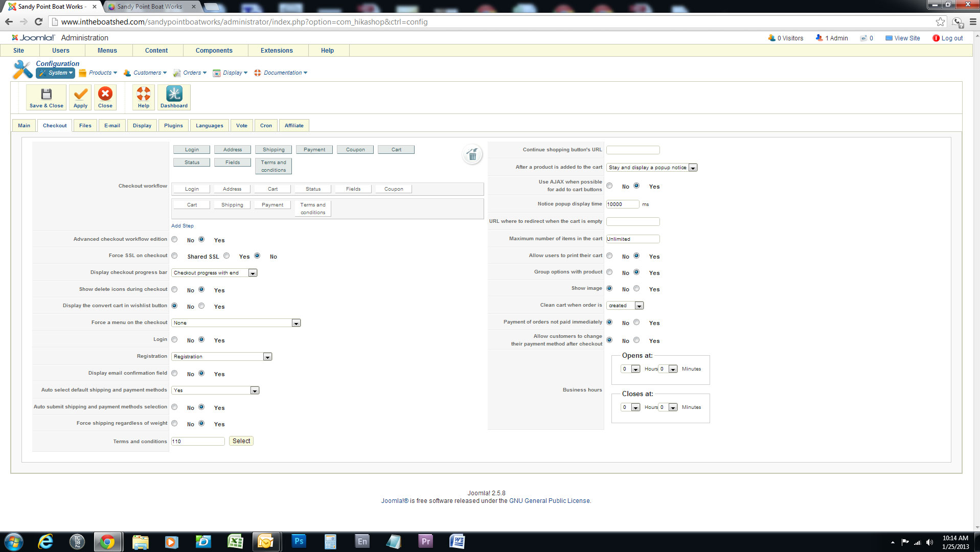Open the E-mail tab
This screenshot has height=552, width=980.
click(112, 126)
